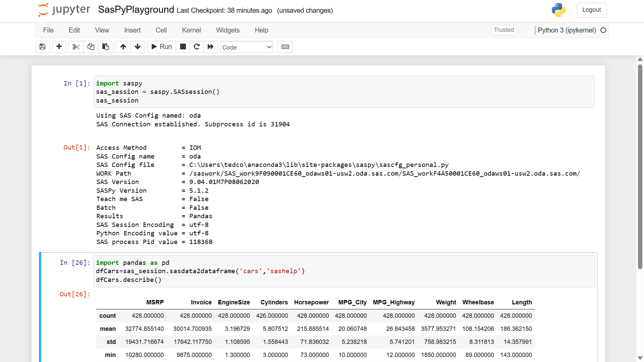Insert a new cell below with plus icon
644x362 pixels.
coord(59,47)
